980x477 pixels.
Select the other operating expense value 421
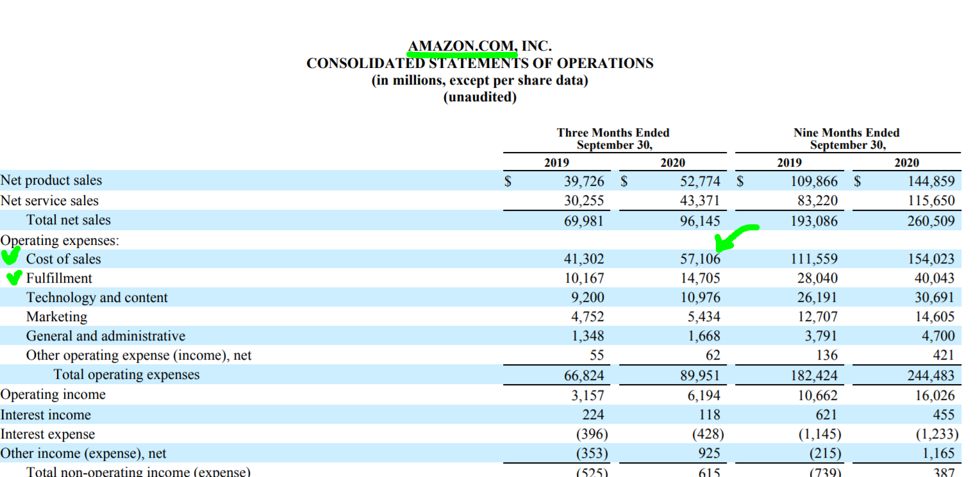click(x=945, y=355)
